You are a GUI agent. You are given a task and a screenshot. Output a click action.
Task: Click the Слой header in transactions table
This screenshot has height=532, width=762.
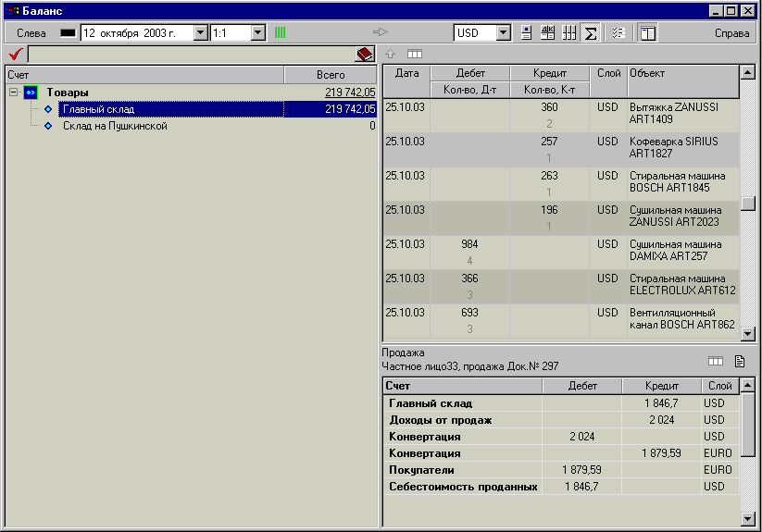608,81
